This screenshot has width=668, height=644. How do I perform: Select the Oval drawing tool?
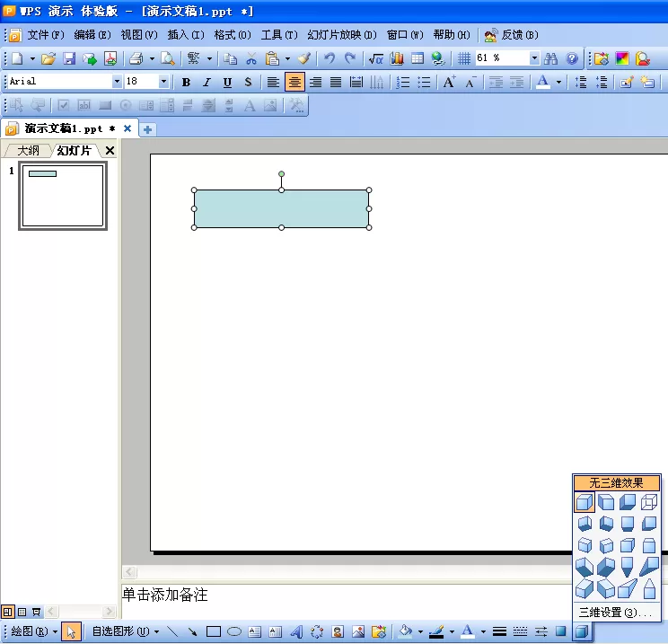click(233, 631)
